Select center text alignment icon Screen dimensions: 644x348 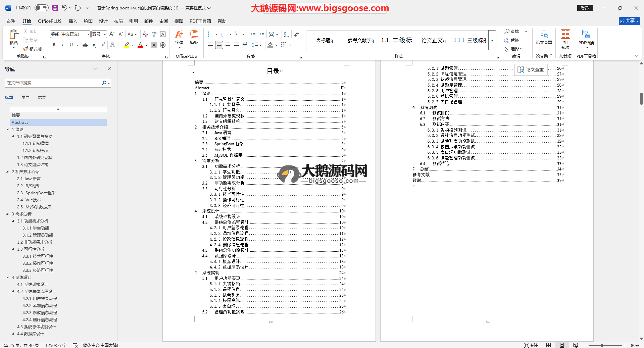pyautogui.click(x=219, y=45)
